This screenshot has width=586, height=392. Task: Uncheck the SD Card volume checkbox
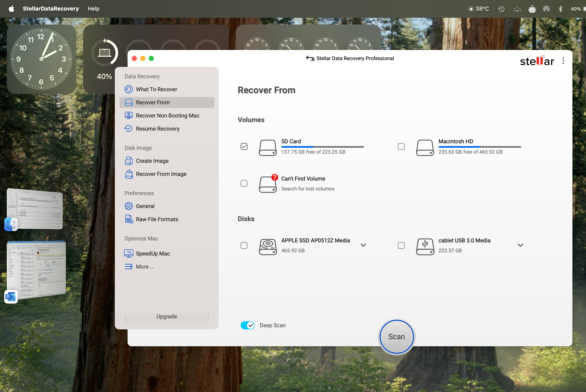[x=244, y=146]
